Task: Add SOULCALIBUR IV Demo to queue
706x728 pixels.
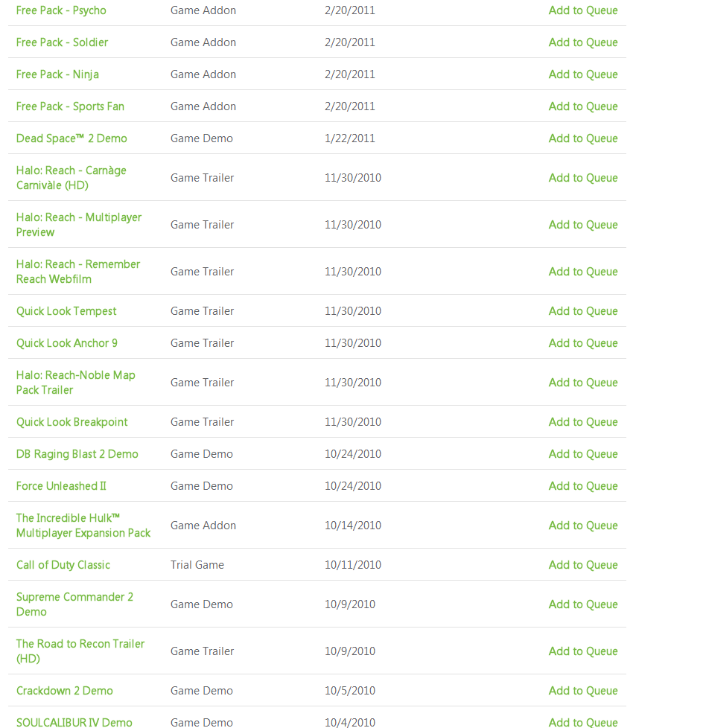Action: click(583, 723)
